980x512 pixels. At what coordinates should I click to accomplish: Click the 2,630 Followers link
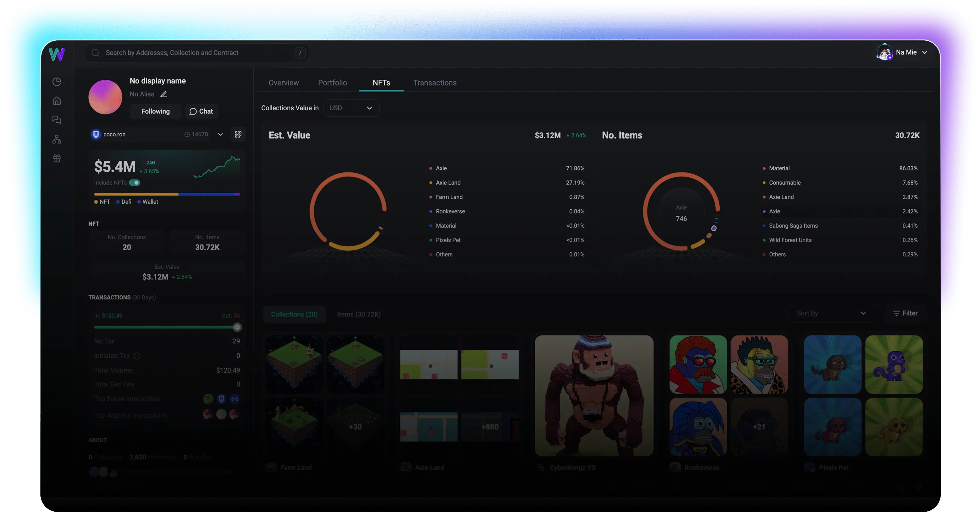153,457
